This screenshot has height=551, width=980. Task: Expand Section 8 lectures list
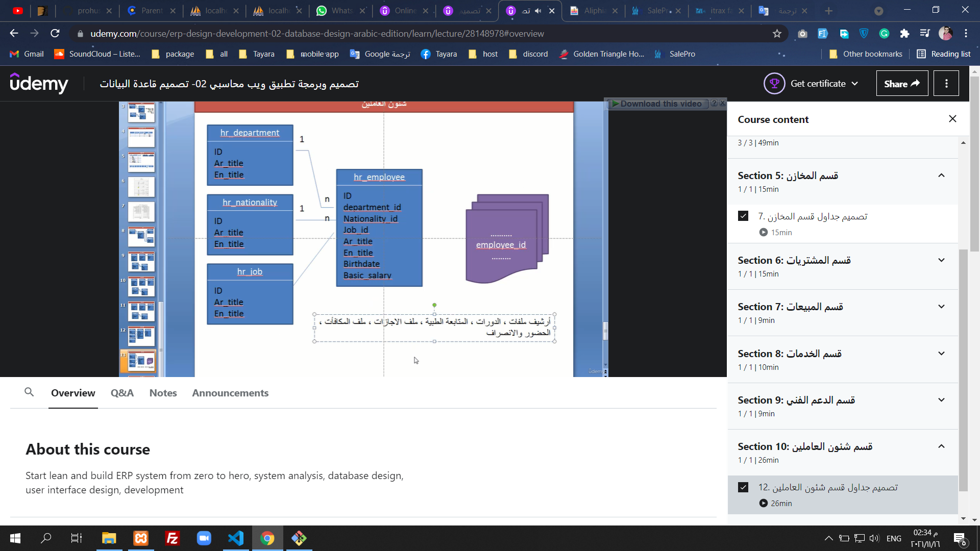(x=941, y=354)
